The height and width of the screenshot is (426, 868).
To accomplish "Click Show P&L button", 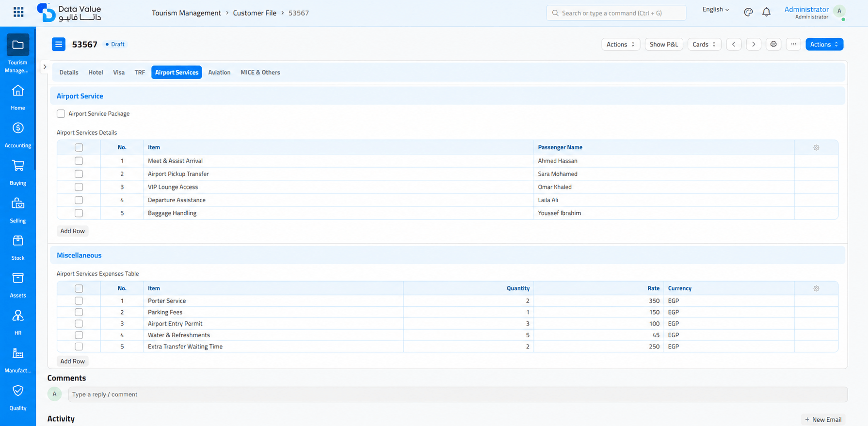I will coord(664,44).
